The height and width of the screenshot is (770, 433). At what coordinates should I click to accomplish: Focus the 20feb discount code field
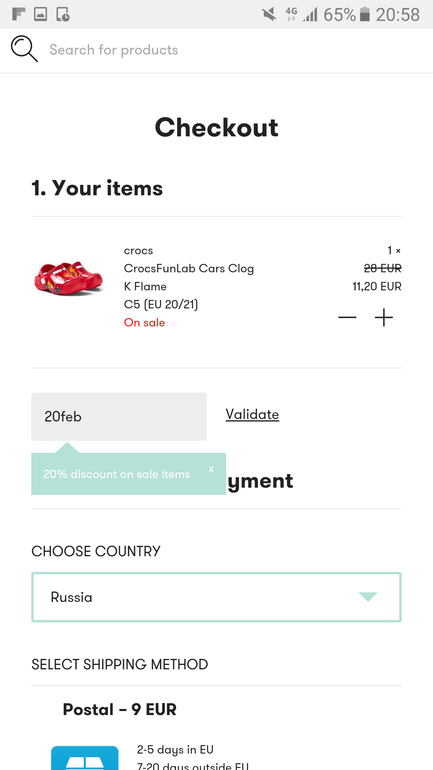click(119, 416)
